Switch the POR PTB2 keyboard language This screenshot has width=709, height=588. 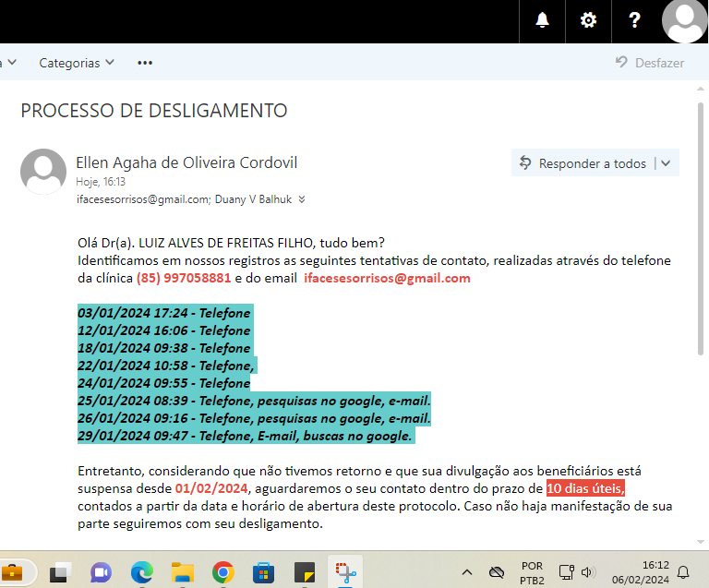click(532, 572)
